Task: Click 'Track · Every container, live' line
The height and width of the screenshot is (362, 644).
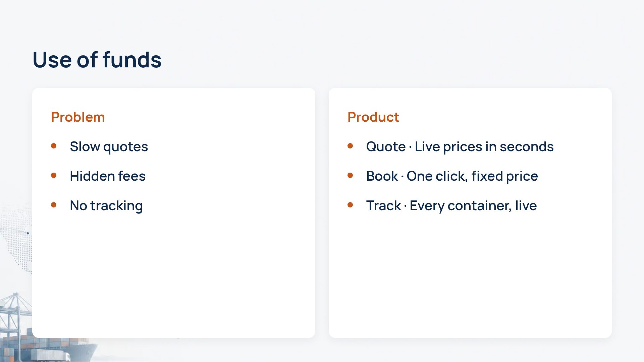Action: coord(451,205)
